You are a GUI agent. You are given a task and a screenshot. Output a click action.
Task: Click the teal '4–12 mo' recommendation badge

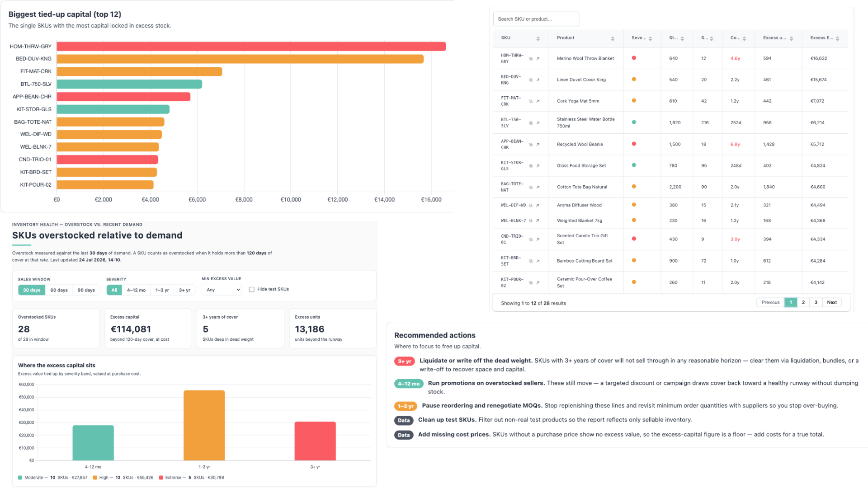(x=409, y=384)
